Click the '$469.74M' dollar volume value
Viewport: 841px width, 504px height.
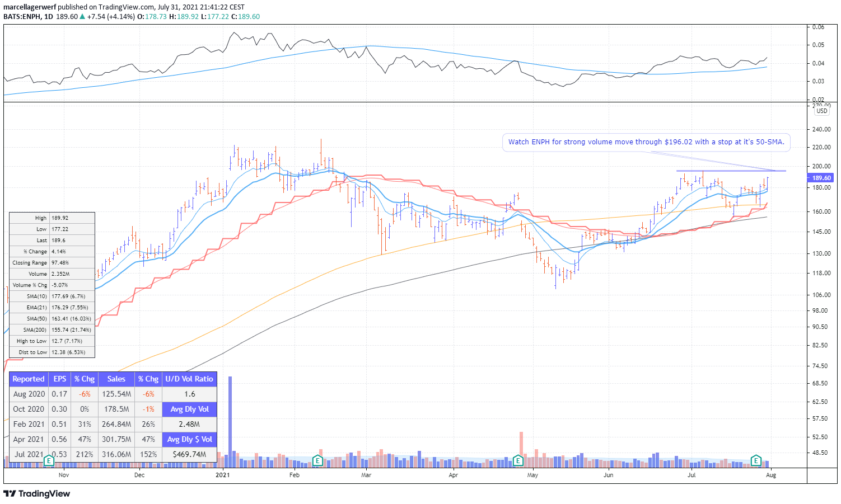(189, 455)
